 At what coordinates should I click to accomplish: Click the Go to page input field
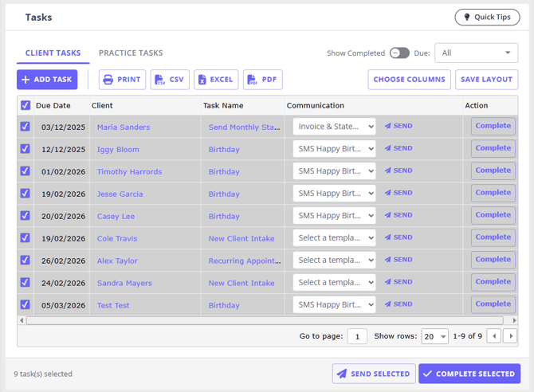click(x=357, y=336)
